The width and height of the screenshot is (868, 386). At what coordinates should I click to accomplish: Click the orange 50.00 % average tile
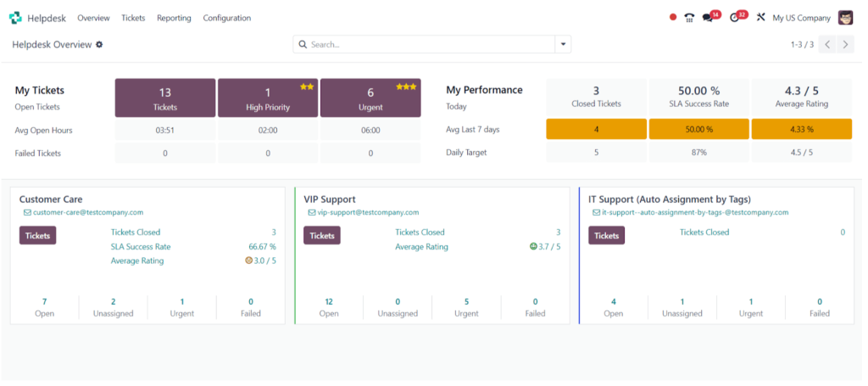coord(699,129)
